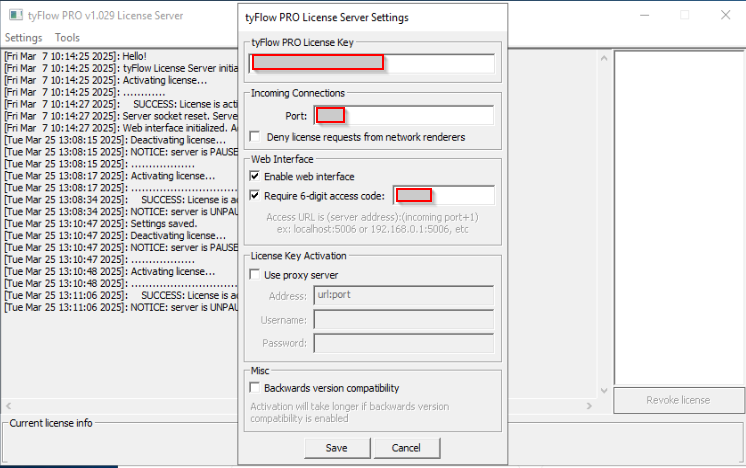Click the Revoke license button
The height and width of the screenshot is (468, 746).
677,400
